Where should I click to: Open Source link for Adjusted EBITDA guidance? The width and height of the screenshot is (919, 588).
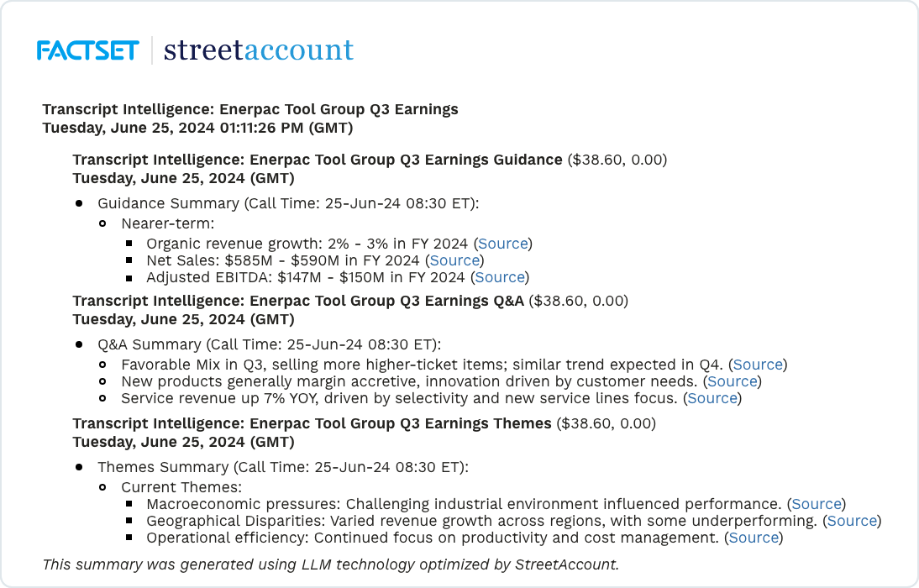point(500,277)
